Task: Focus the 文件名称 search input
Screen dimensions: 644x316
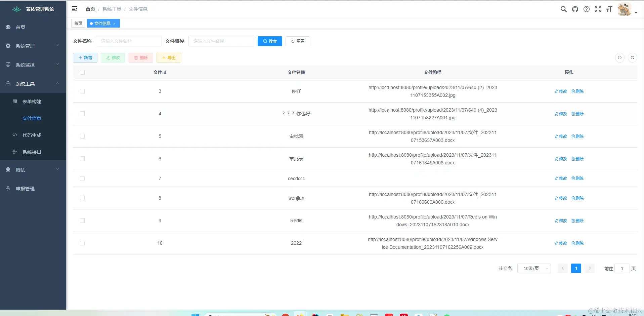Action: tap(129, 41)
